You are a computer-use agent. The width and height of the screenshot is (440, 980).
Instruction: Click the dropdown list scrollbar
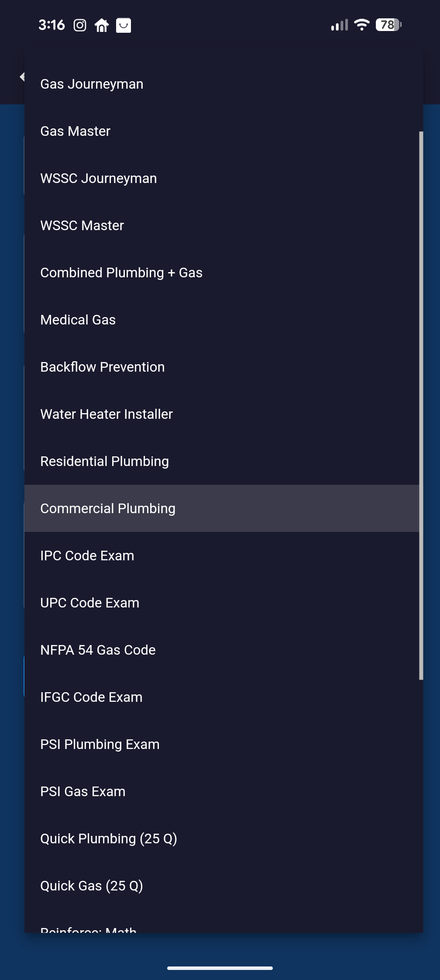click(421, 405)
